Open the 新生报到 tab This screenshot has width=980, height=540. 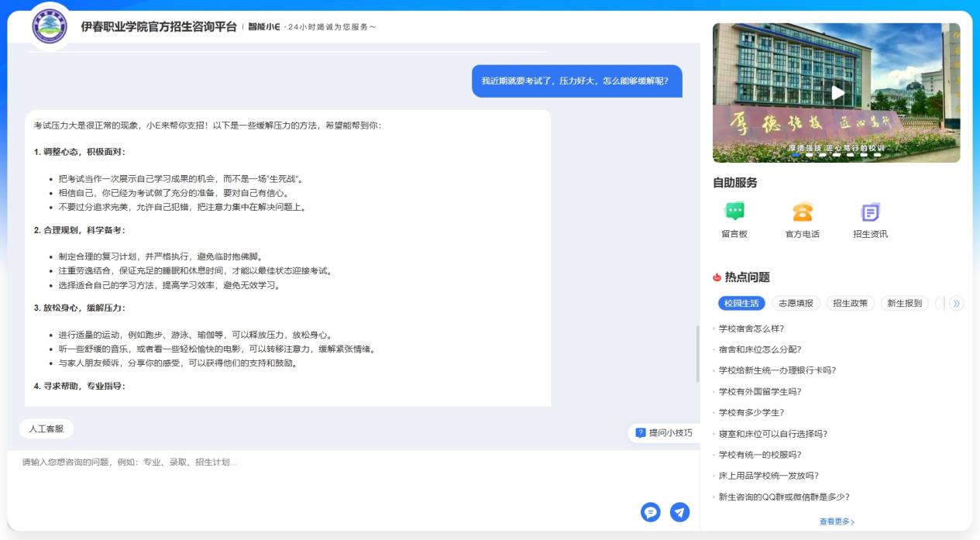coord(904,304)
